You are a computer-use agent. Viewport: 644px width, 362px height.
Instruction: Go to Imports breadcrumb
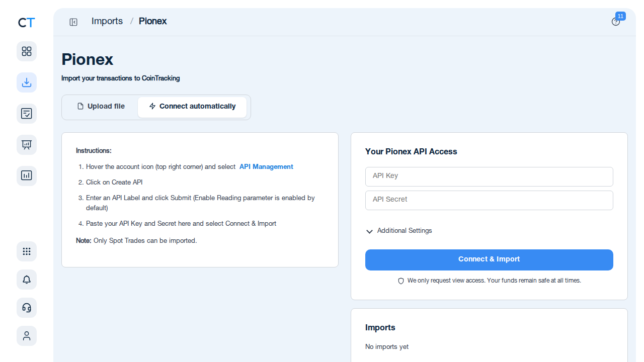pyautogui.click(x=107, y=21)
